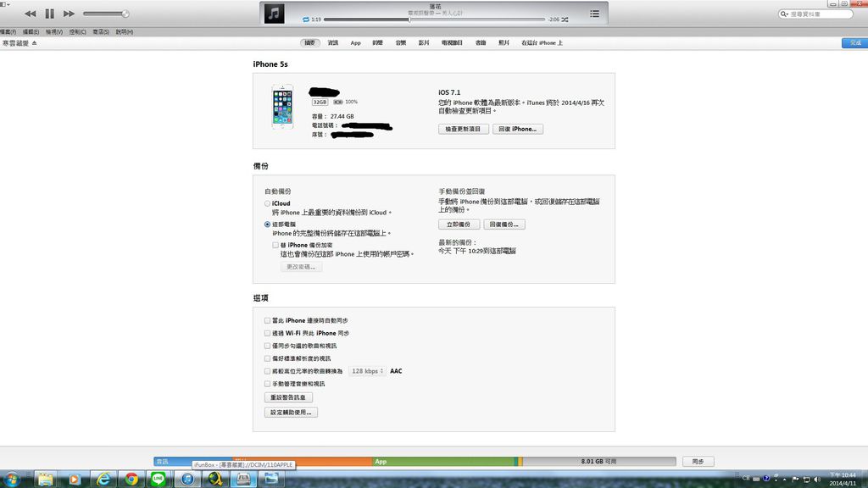This screenshot has width=868, height=488.
Task: Click the 同步 Sync button
Action: pyautogui.click(x=698, y=462)
